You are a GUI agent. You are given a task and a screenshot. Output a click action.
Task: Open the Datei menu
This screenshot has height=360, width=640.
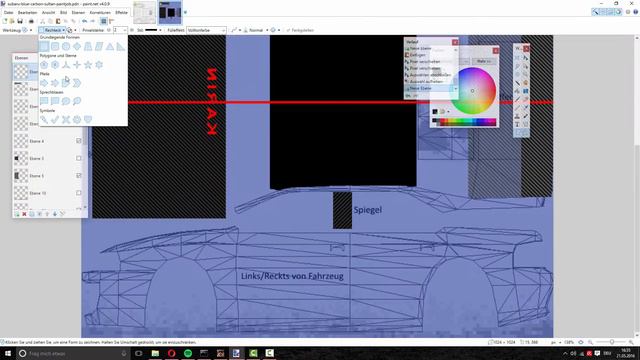click(x=8, y=13)
